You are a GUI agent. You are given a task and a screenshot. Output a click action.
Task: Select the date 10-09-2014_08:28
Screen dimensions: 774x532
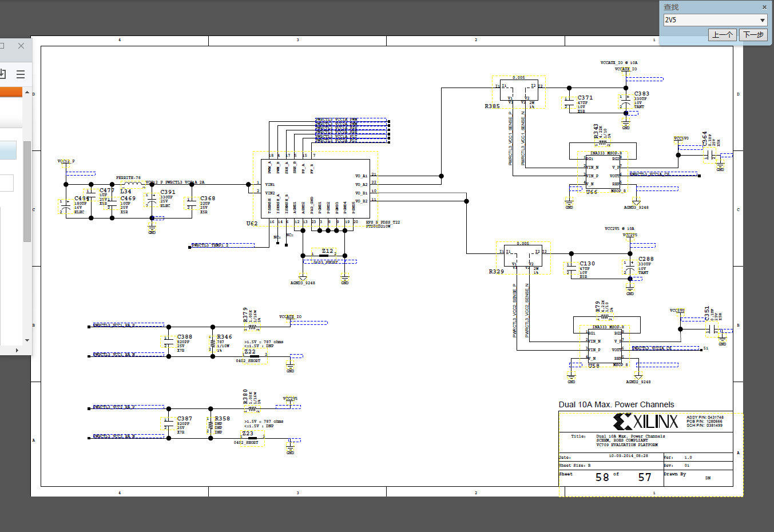pyautogui.click(x=629, y=456)
